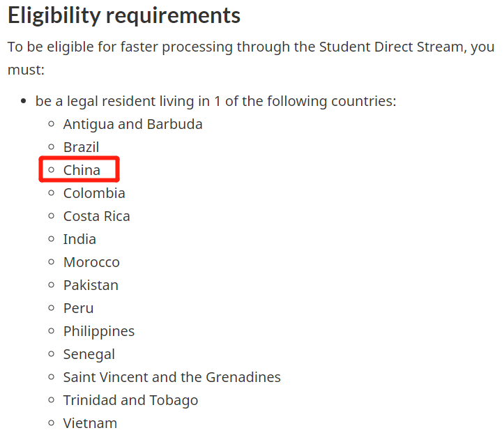Select Saint Vincent and the Grenadines
504x435 pixels.
(171, 377)
